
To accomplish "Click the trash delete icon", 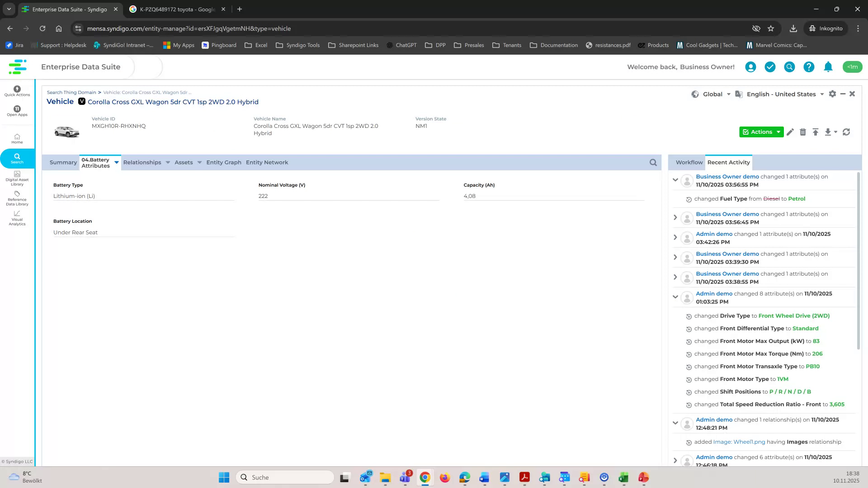I will (803, 132).
